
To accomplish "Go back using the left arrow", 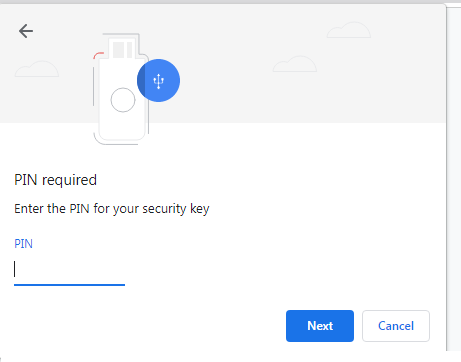I will pyautogui.click(x=26, y=31).
